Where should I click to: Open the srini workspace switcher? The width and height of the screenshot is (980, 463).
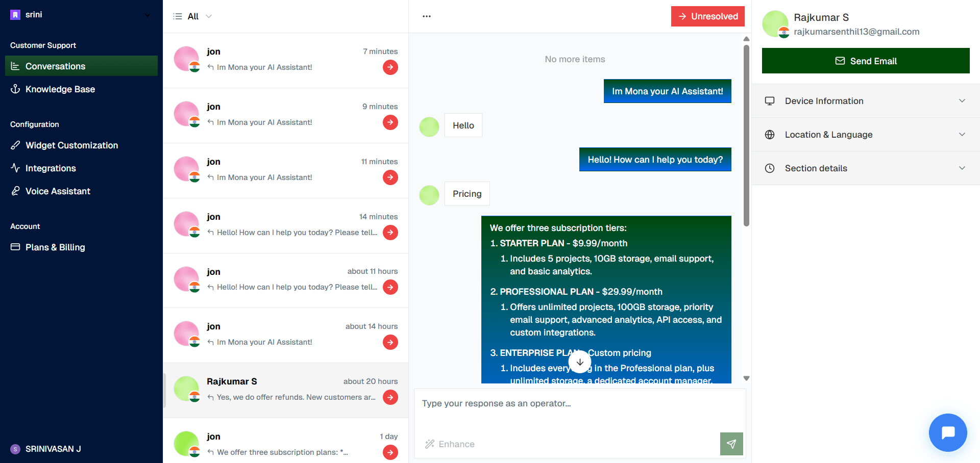click(81, 15)
